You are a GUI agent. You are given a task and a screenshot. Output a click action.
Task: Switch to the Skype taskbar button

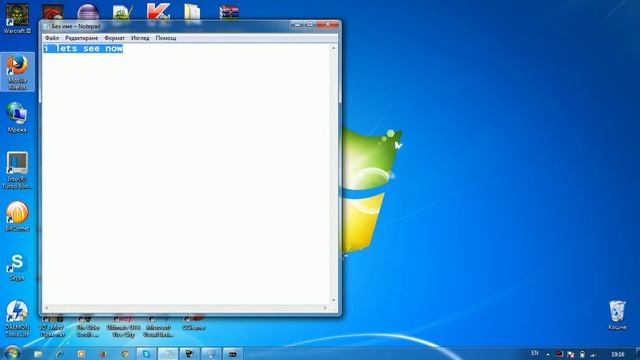click(146, 354)
